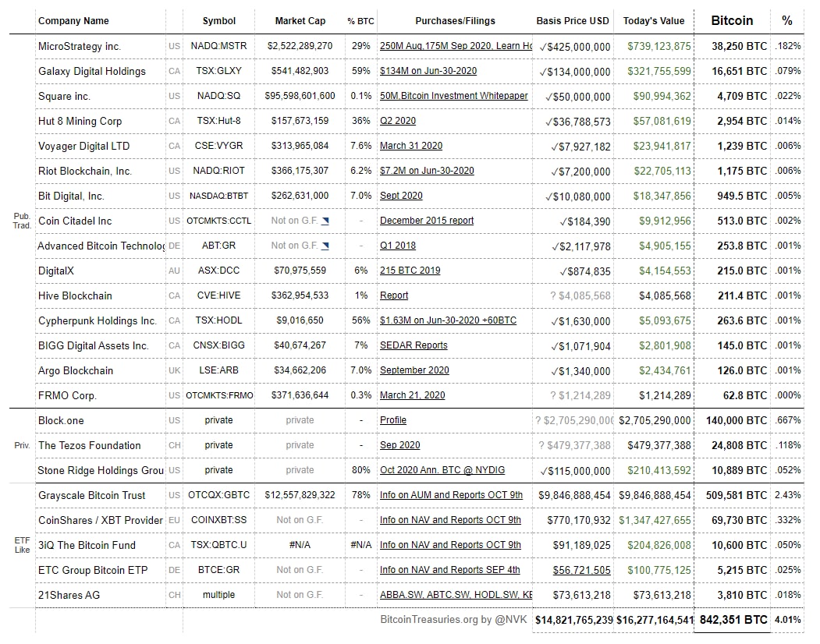Click the '% BTC' column header
Screen dimensions: 820x644
[360, 21]
